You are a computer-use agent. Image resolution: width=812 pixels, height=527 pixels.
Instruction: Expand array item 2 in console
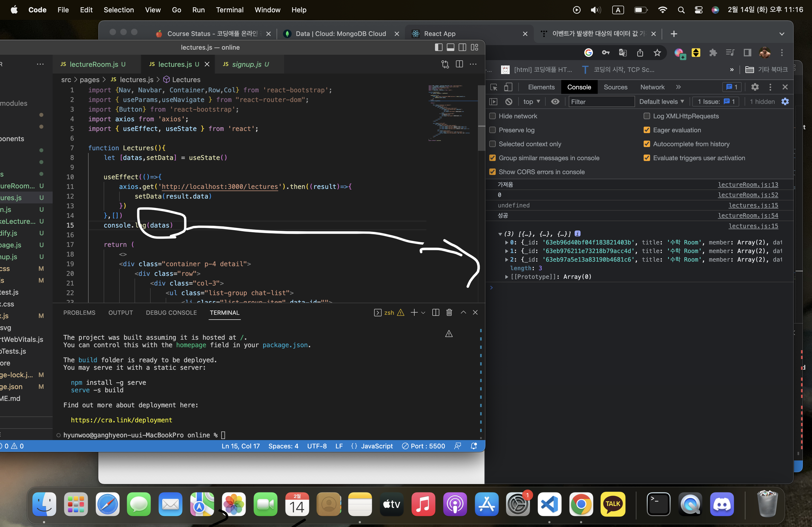[x=507, y=259]
